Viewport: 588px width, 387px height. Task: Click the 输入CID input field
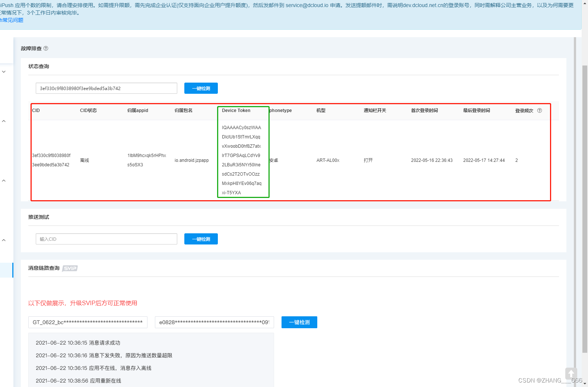click(107, 239)
